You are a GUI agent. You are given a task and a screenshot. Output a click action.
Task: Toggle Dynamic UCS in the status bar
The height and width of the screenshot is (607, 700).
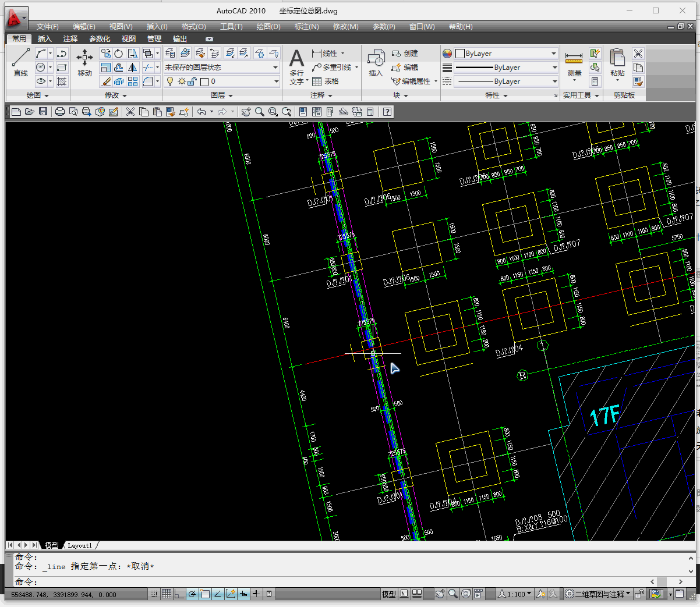coord(230,594)
